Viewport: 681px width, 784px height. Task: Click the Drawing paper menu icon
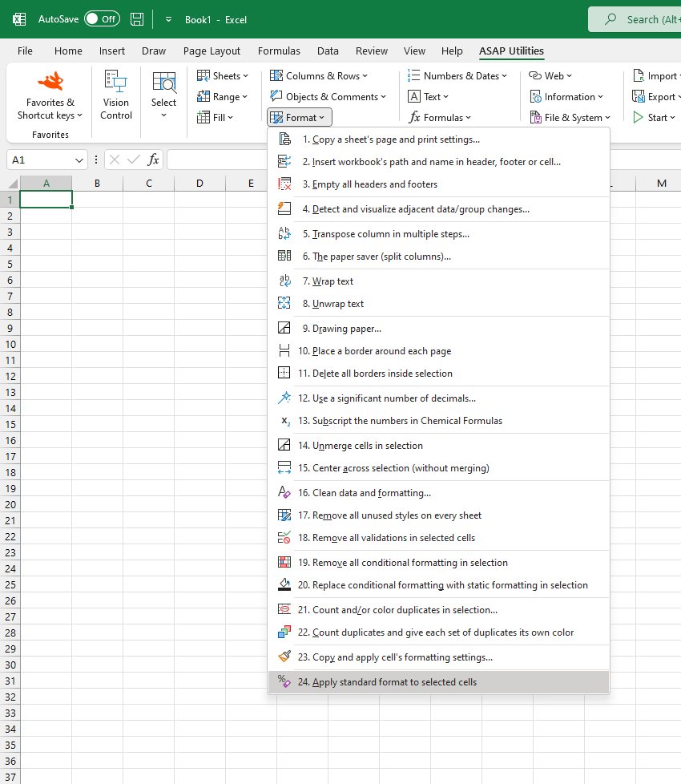(284, 328)
